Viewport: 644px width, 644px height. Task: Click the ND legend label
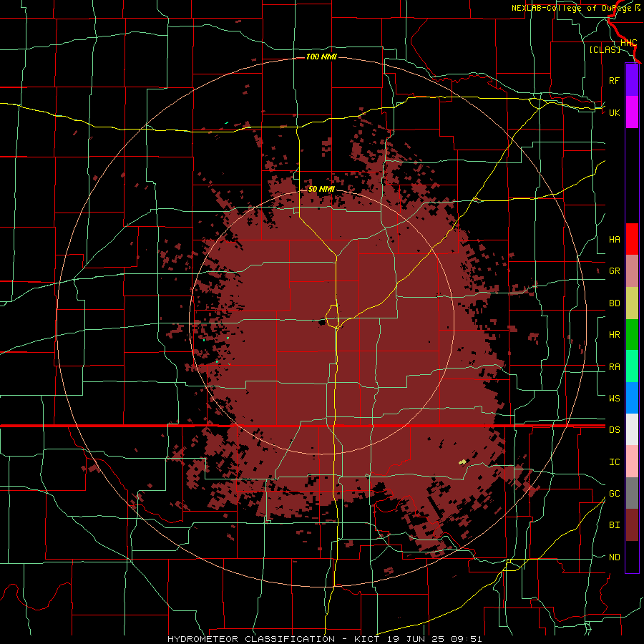click(614, 557)
